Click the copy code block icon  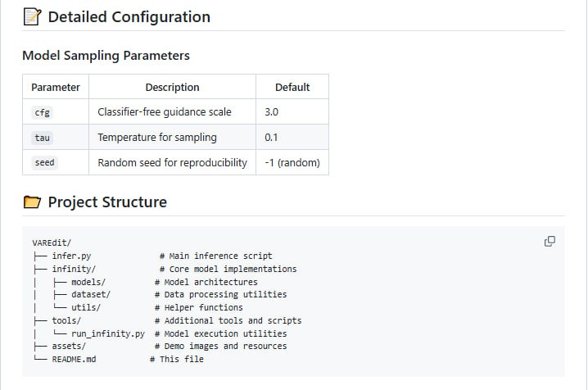(x=550, y=241)
